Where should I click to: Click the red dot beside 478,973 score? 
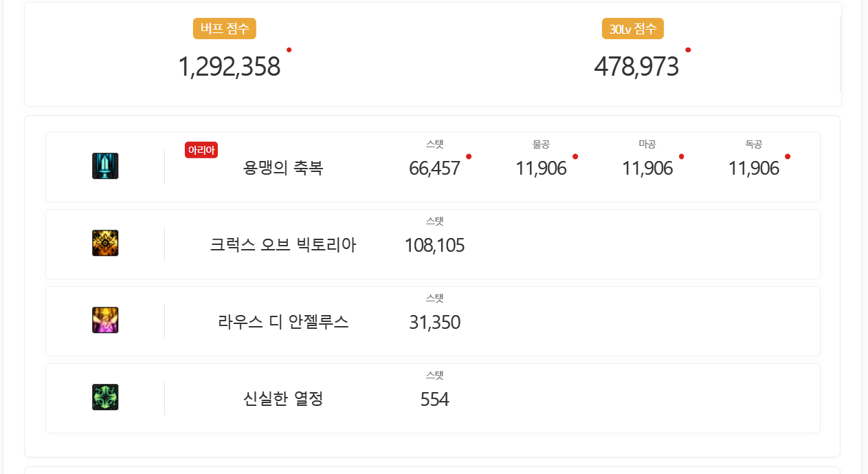(688, 50)
